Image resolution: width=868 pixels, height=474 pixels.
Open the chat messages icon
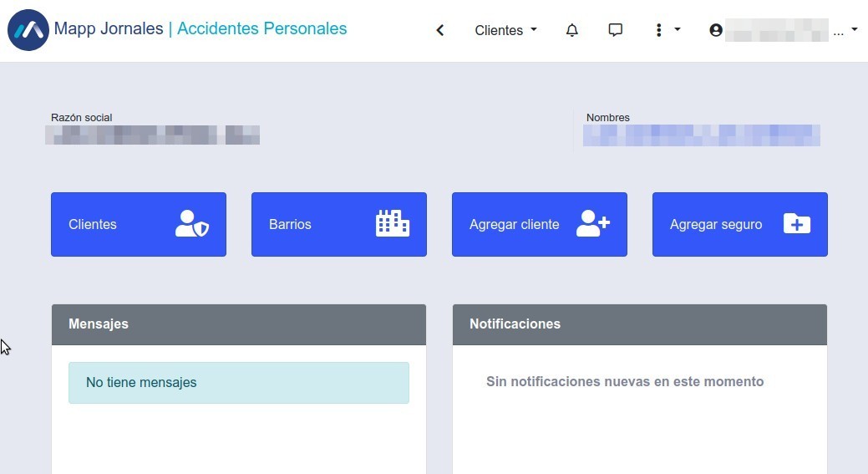616,30
